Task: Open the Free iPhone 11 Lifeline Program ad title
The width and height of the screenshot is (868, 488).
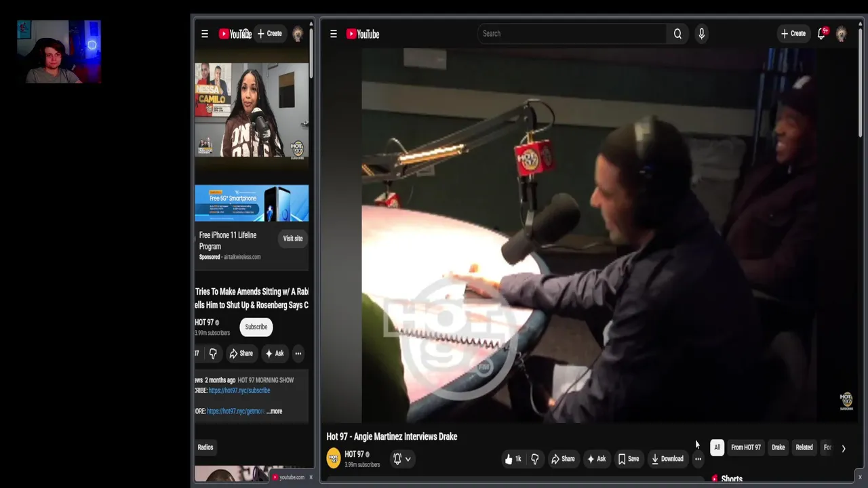Action: click(228, 241)
